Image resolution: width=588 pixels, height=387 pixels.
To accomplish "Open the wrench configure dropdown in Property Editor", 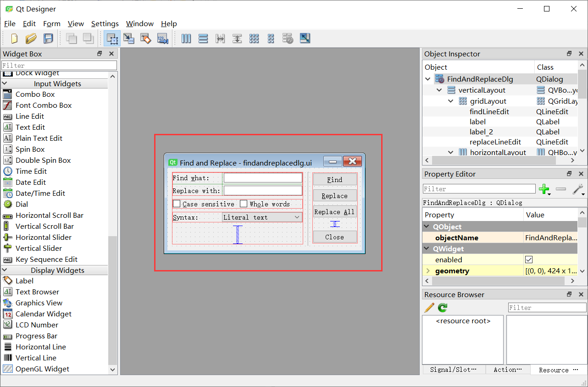I will tap(578, 189).
